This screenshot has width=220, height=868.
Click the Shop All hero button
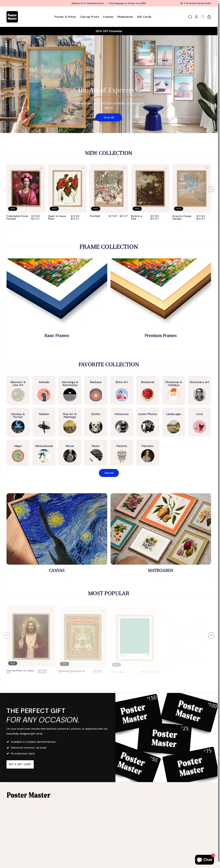coord(109,118)
